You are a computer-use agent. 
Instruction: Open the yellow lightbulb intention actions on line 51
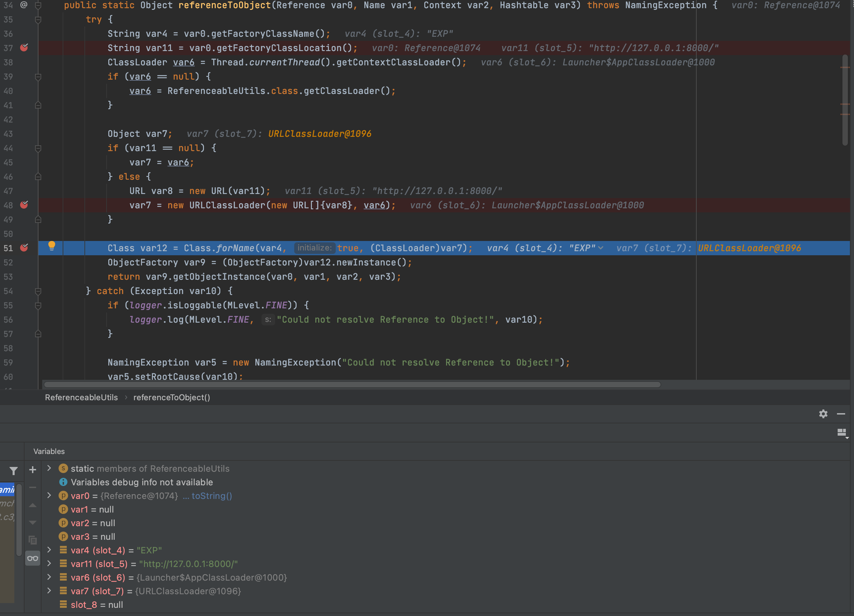(51, 246)
